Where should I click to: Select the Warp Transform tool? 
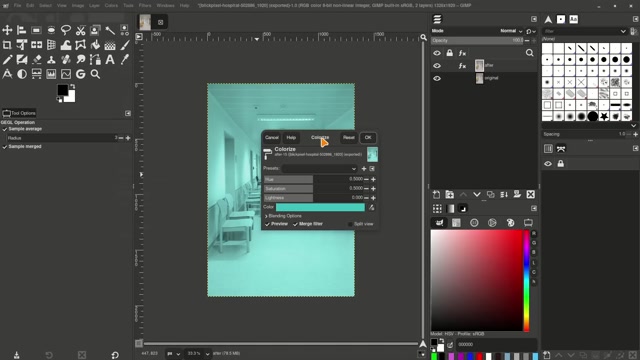66,45
